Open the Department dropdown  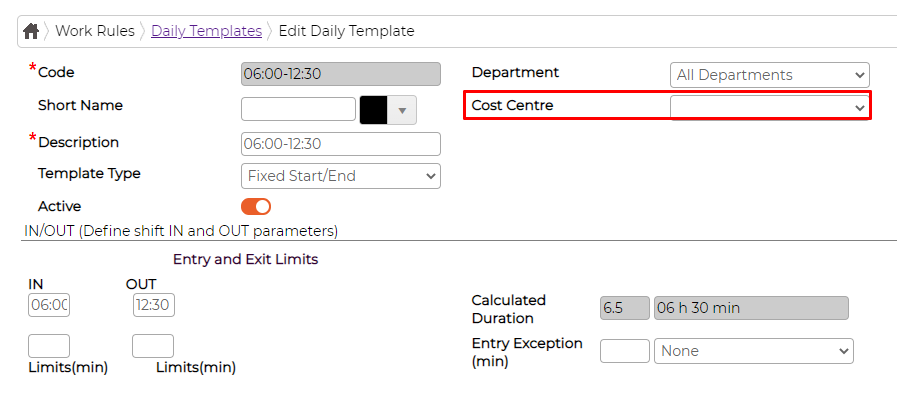[x=769, y=75]
